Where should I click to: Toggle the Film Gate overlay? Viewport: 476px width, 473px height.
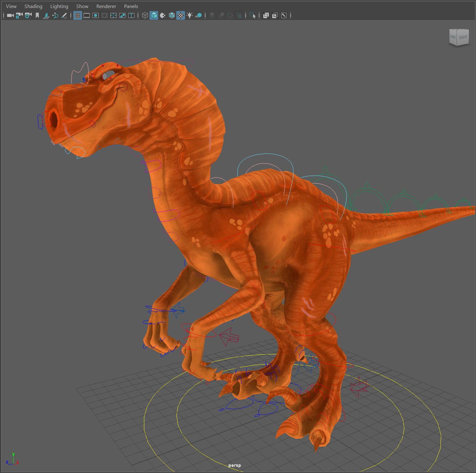pyautogui.click(x=87, y=15)
